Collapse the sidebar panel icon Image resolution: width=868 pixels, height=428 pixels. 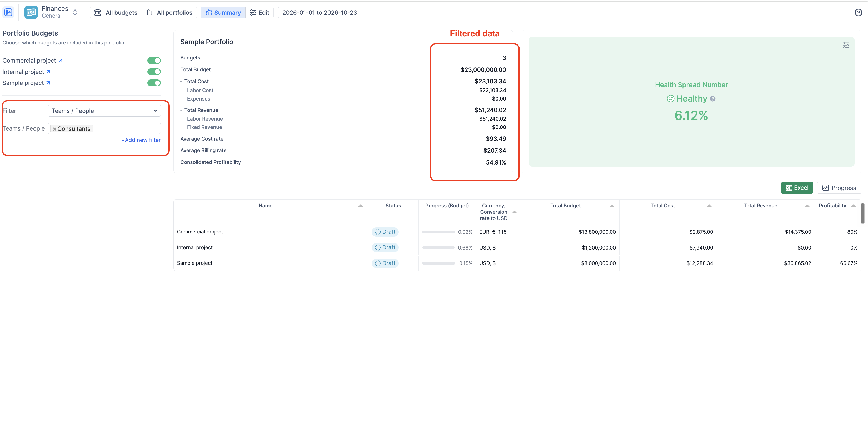click(8, 12)
